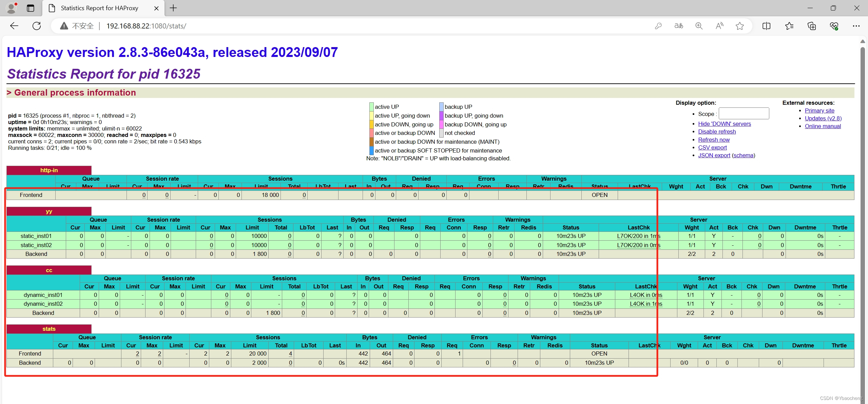The height and width of the screenshot is (404, 868).
Task: Open Online manual link
Action: [823, 126]
